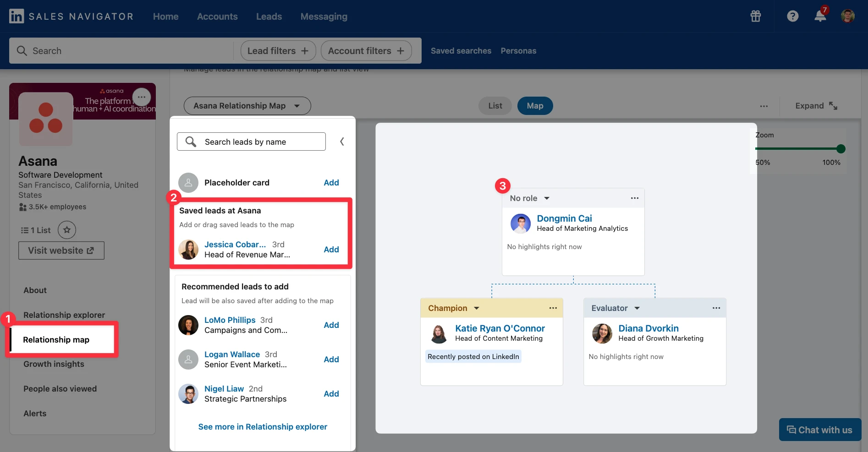Click the search magnifier in top bar

tap(22, 51)
